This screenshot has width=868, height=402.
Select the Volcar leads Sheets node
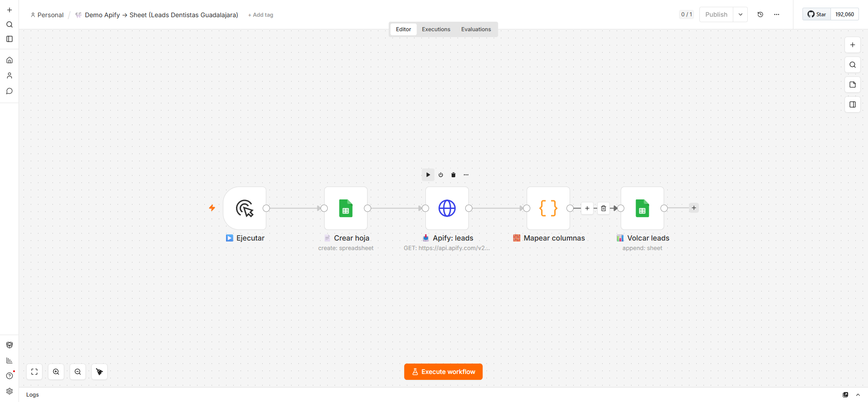pos(642,208)
